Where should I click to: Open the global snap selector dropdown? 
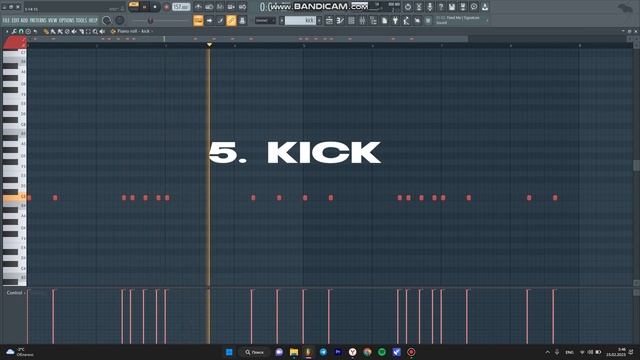point(265,20)
